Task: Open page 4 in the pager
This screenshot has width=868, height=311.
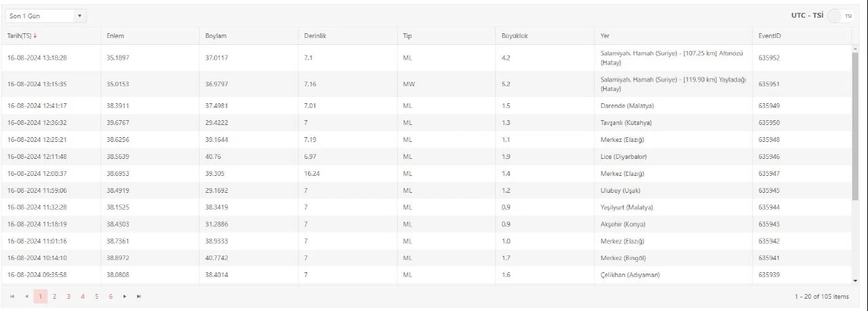Action: (x=82, y=297)
